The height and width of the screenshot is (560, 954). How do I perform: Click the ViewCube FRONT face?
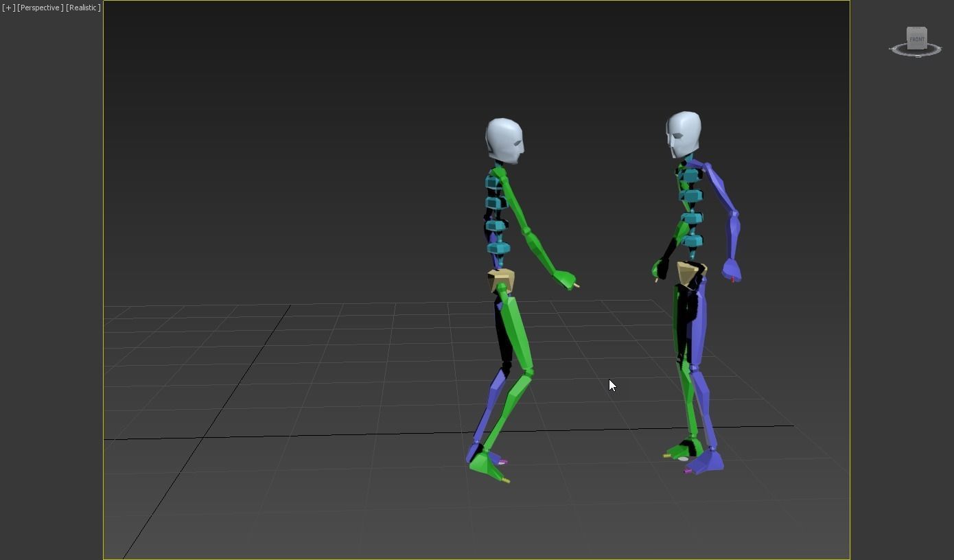coord(916,39)
